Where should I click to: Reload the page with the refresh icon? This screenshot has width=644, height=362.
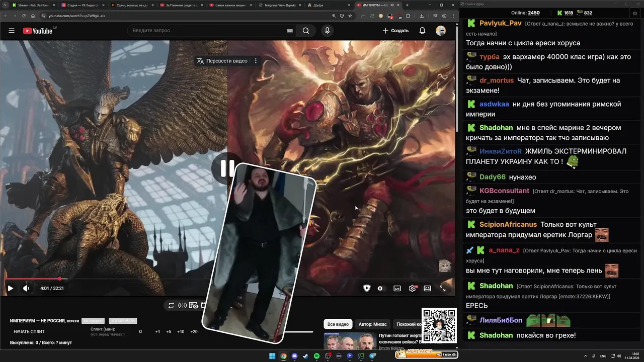pos(23,16)
